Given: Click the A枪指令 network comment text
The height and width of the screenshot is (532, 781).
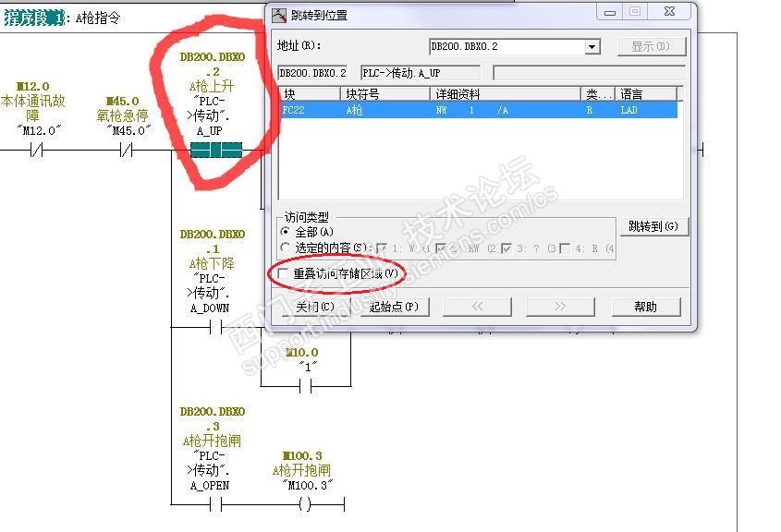Looking at the screenshot, I should tap(98, 18).
